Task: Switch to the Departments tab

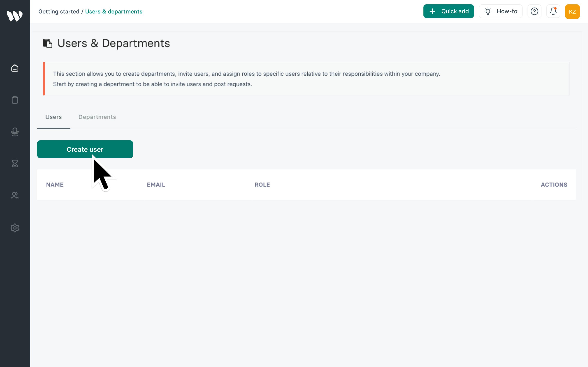Action: 97,117
